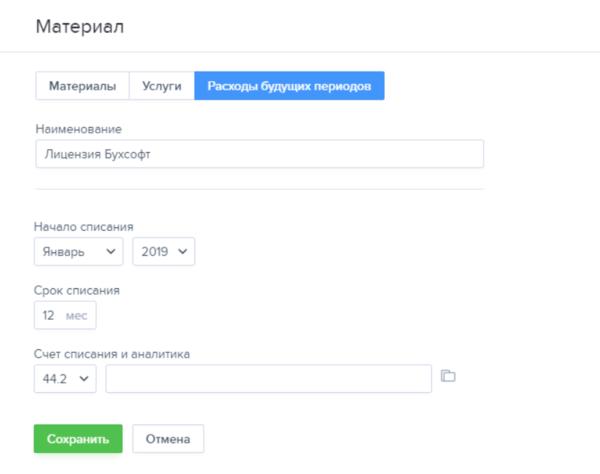Click the empty analytics input field
Viewport: 600px width, 474px height.
[269, 379]
